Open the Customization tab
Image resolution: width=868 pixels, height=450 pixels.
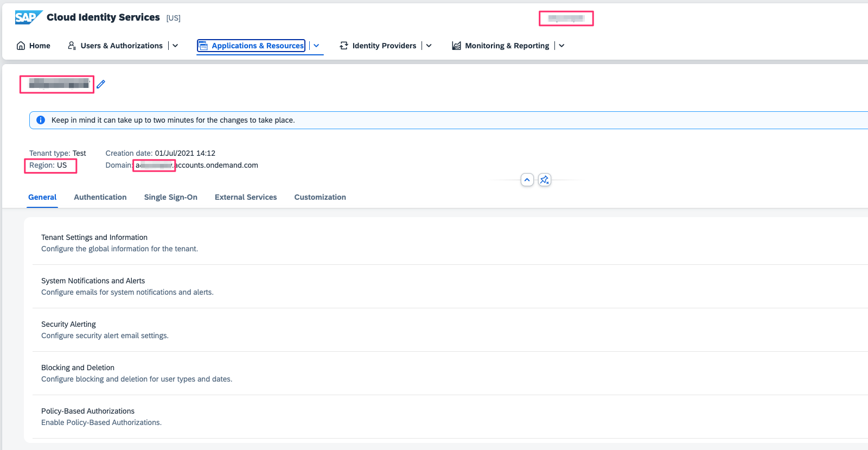pyautogui.click(x=320, y=197)
